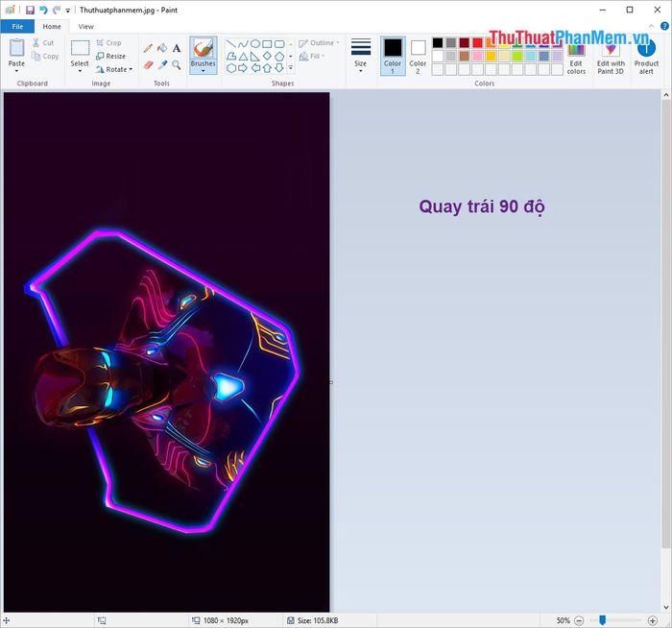Expand the Paste options arrow
672x628 pixels.
pyautogui.click(x=17, y=71)
